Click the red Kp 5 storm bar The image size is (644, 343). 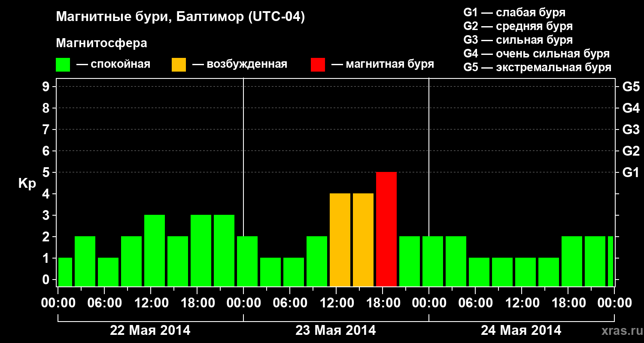386,229
